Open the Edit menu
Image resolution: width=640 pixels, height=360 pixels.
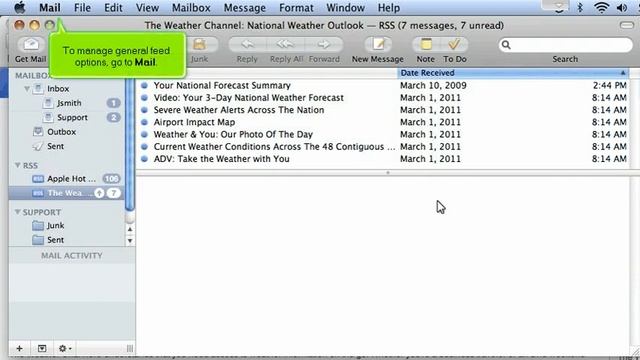point(113,7)
